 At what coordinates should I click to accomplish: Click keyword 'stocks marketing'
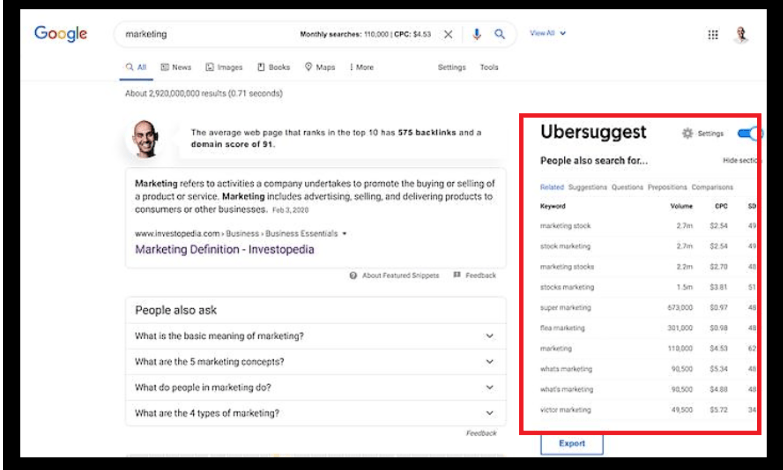point(567,287)
